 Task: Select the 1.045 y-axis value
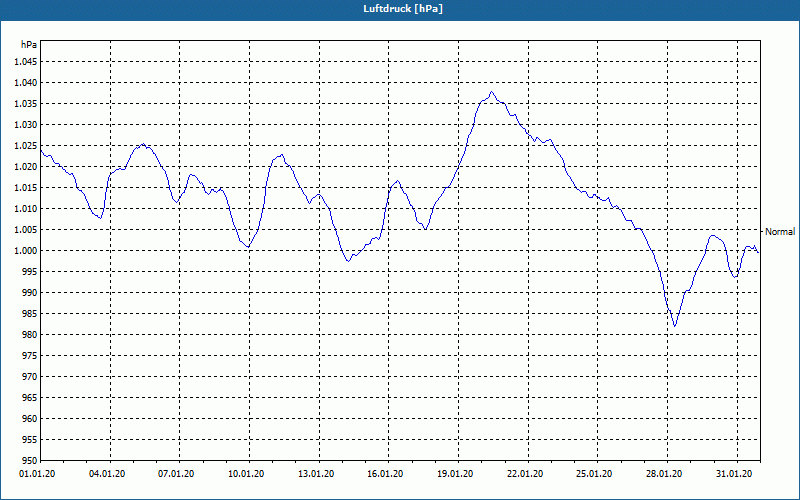(x=26, y=62)
